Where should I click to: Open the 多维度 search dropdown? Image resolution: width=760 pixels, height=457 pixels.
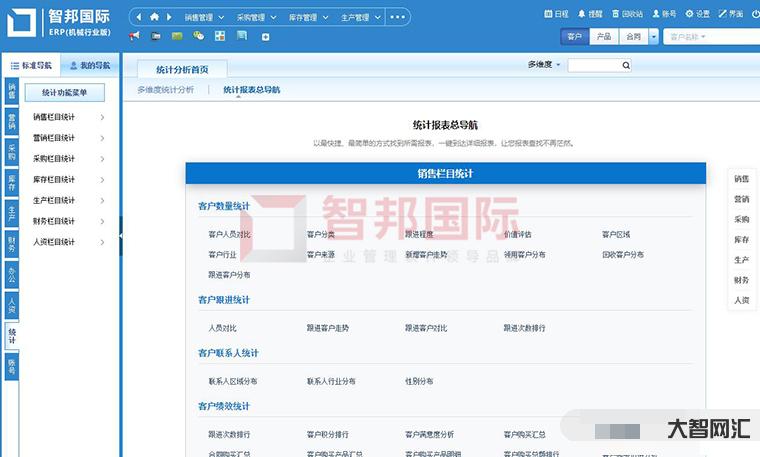click(x=544, y=65)
